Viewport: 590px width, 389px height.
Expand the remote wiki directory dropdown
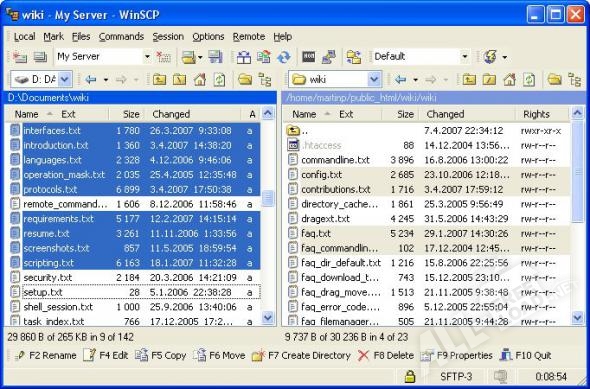point(374,79)
